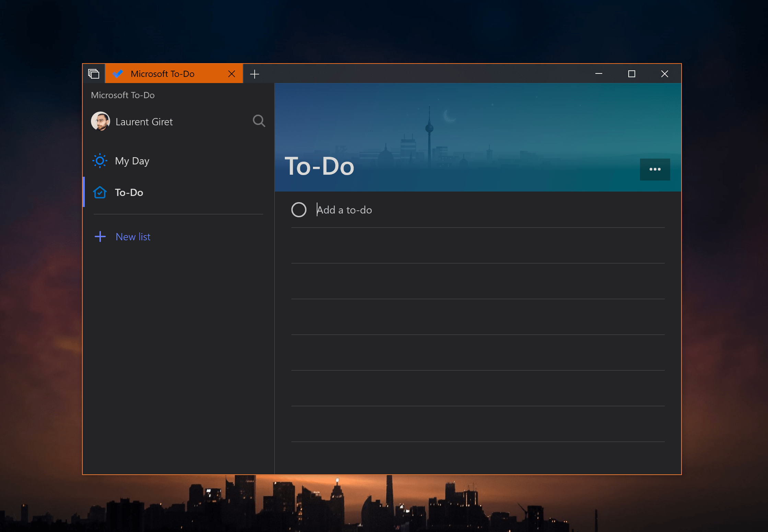Close the Microsoft To-Do window
This screenshot has height=532, width=768.
pos(665,74)
